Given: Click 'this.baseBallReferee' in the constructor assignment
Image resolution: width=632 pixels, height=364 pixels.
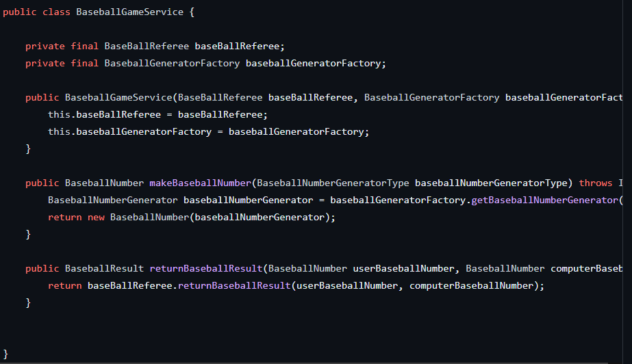Looking at the screenshot, I should tap(104, 115).
